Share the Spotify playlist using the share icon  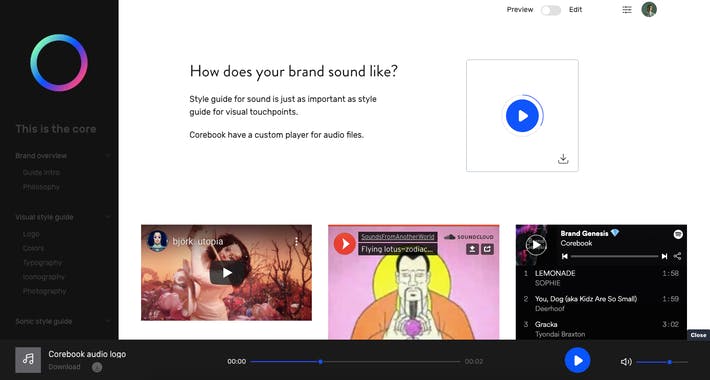click(x=677, y=256)
